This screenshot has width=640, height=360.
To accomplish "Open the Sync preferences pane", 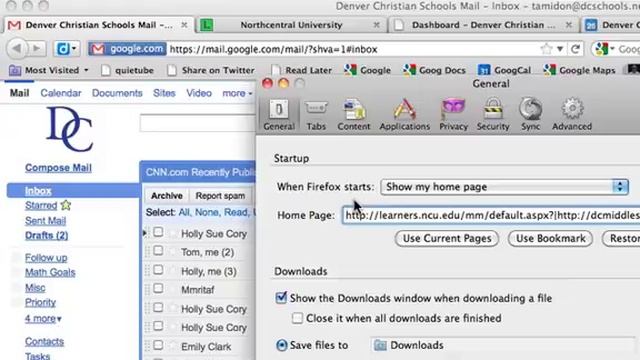I will [x=530, y=115].
